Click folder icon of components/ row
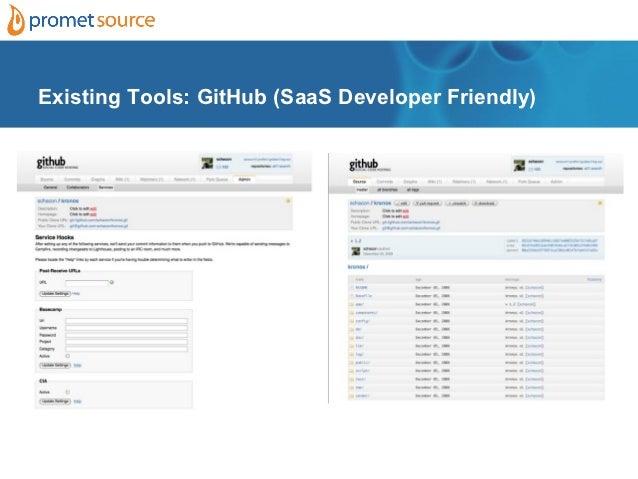638x479 pixels. [351, 313]
